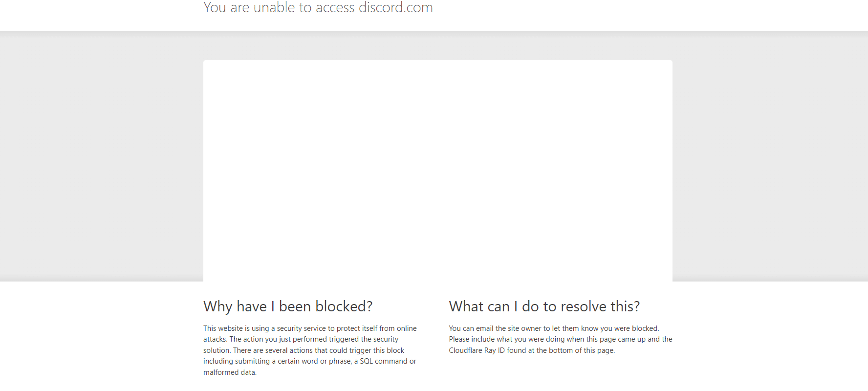Select the "What can I do to resolve this?" heading
The width and height of the screenshot is (868, 391).
[x=544, y=306]
